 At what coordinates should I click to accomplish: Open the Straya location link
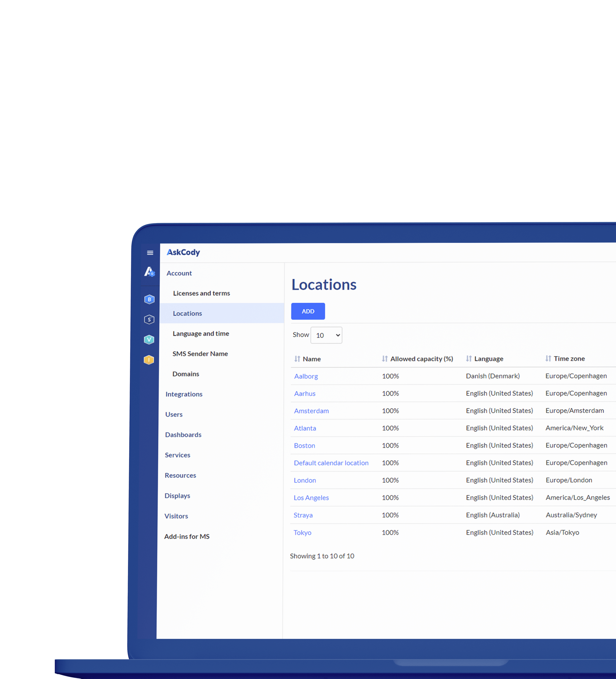pos(303,515)
